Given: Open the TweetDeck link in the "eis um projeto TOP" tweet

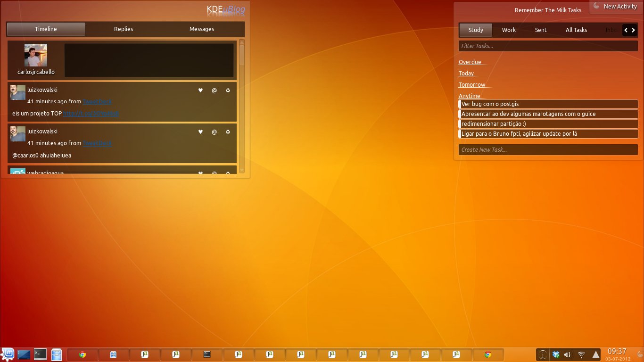Looking at the screenshot, I should pyautogui.click(x=97, y=101).
